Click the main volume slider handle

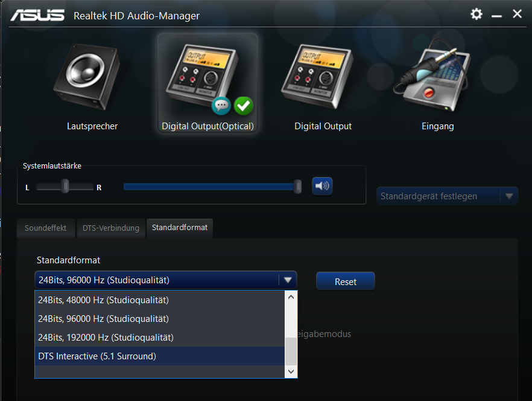tap(297, 187)
